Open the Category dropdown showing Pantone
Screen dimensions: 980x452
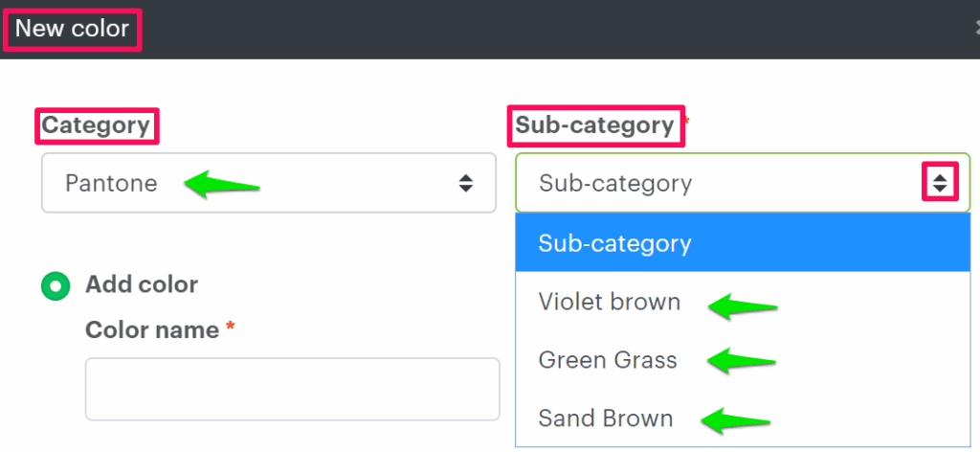tap(268, 183)
